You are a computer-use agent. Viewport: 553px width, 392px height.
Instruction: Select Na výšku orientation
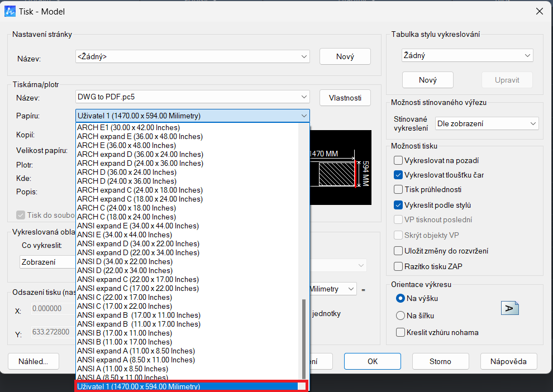click(x=400, y=298)
